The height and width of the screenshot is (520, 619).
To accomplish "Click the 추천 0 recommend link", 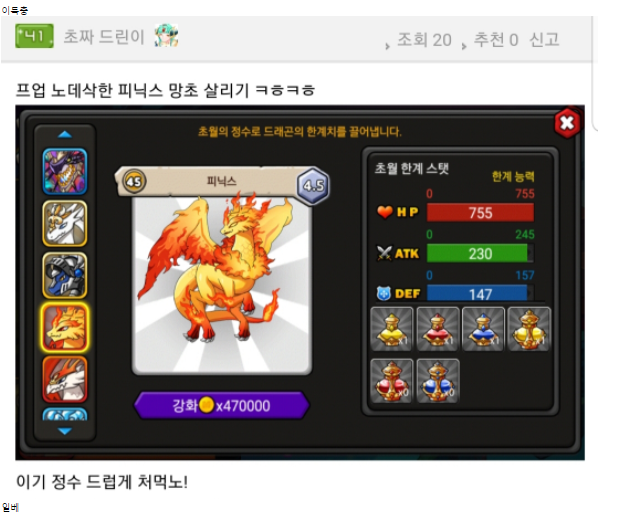I will tap(496, 40).
